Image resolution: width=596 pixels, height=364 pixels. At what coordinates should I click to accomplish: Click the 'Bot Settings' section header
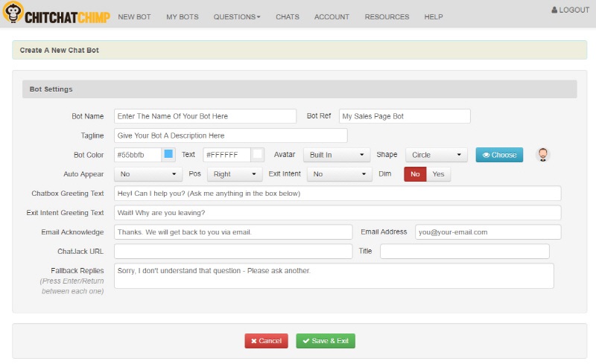coord(51,89)
